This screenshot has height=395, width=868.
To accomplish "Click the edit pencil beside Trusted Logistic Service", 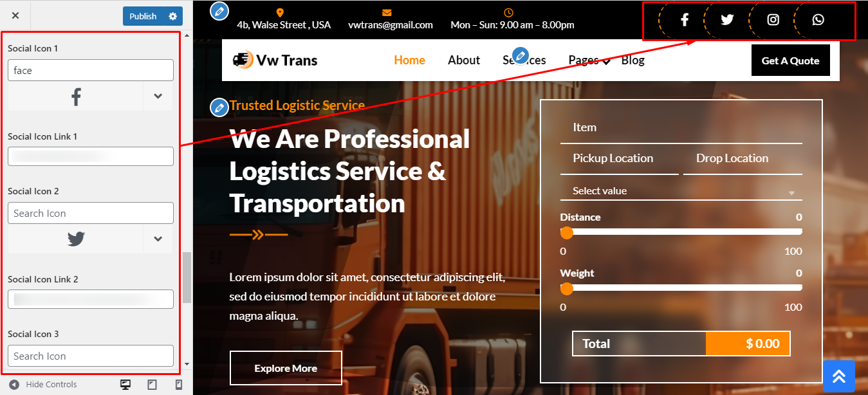I will tap(219, 107).
